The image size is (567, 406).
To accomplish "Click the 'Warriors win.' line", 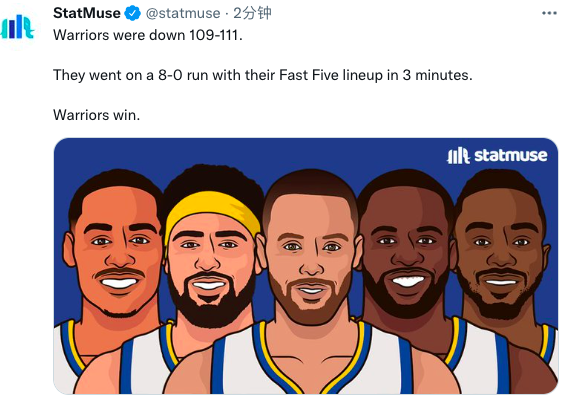I will [x=96, y=115].
